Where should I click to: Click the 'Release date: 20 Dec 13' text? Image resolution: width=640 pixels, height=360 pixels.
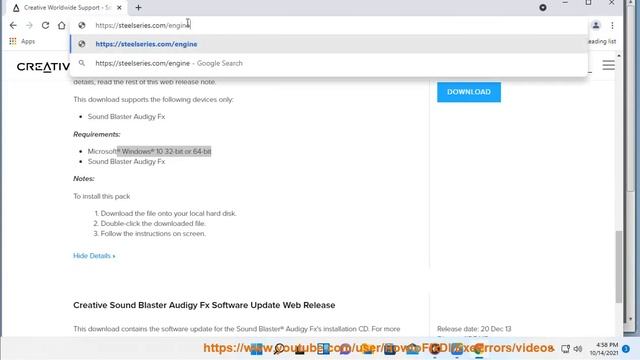474,329
